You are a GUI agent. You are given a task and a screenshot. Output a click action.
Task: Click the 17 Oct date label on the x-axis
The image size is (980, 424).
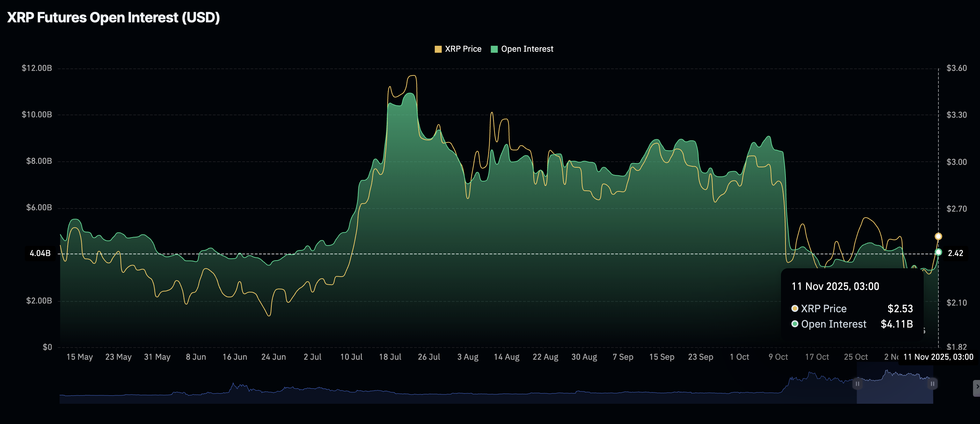click(818, 357)
